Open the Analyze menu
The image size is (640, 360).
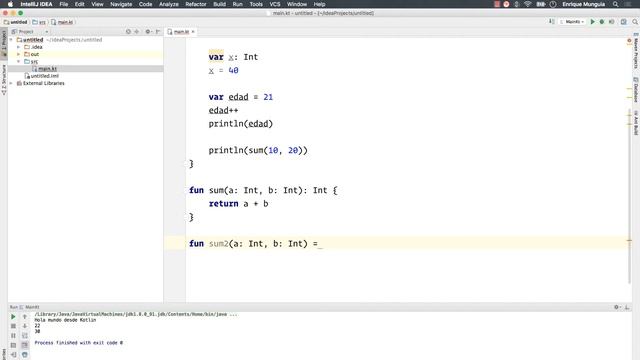click(x=169, y=4)
